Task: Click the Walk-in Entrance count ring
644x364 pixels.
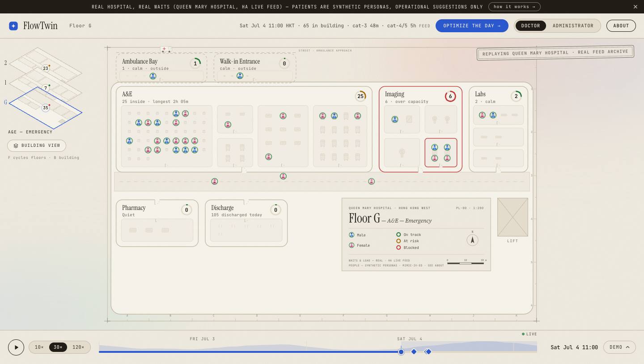Action: pyautogui.click(x=284, y=64)
